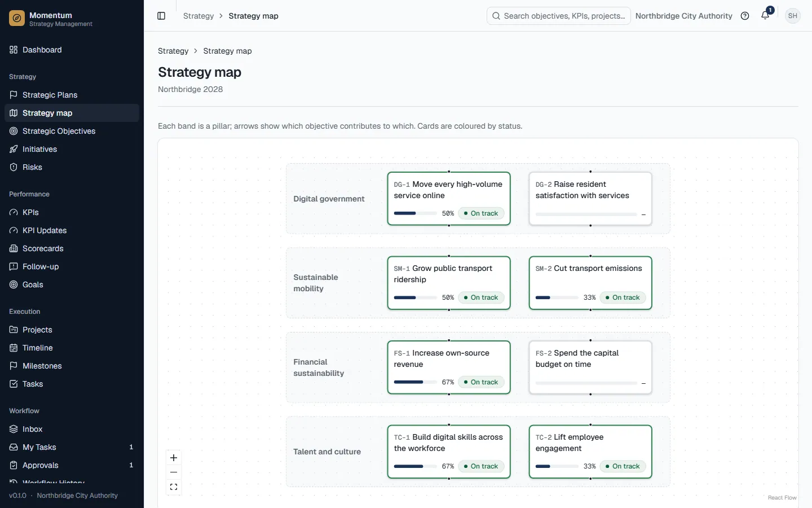Open the SH user avatar menu
The width and height of the screenshot is (812, 508).
tap(793, 16)
